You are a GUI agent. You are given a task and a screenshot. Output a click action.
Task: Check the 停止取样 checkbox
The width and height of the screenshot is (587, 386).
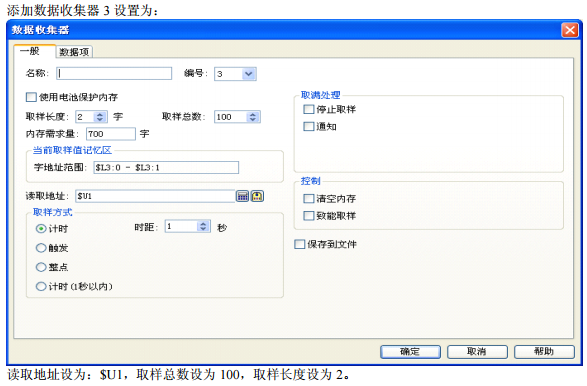click(308, 109)
